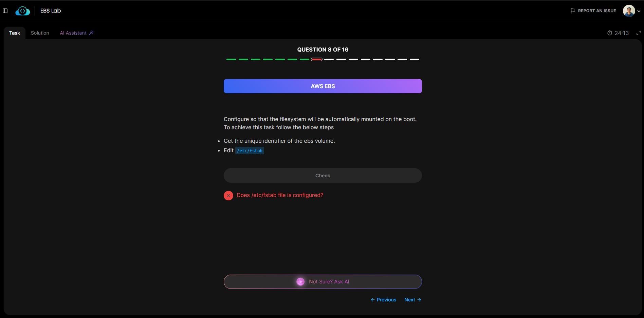644x318 pixels.
Task: Click the glowing orb in Ask AI
Action: coord(300,282)
